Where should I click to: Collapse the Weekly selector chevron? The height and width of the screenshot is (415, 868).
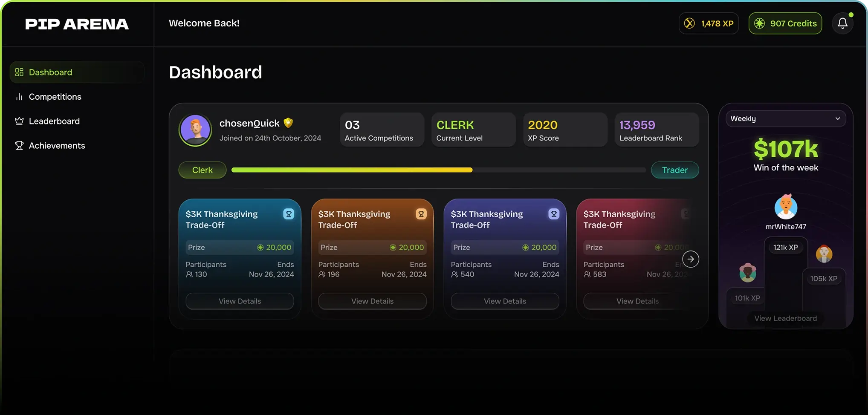click(837, 118)
